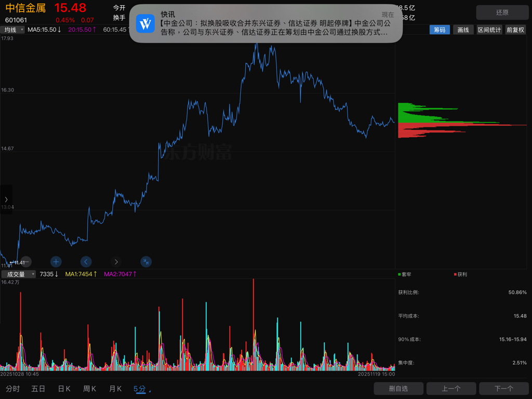The image size is (532, 399).
Task: Click the green 套牢 legend swatch
Action: 400,274
